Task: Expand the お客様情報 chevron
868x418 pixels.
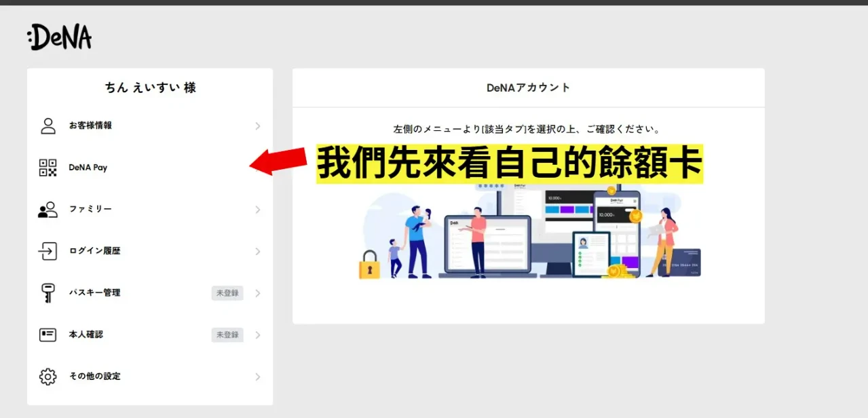Action: [258, 126]
